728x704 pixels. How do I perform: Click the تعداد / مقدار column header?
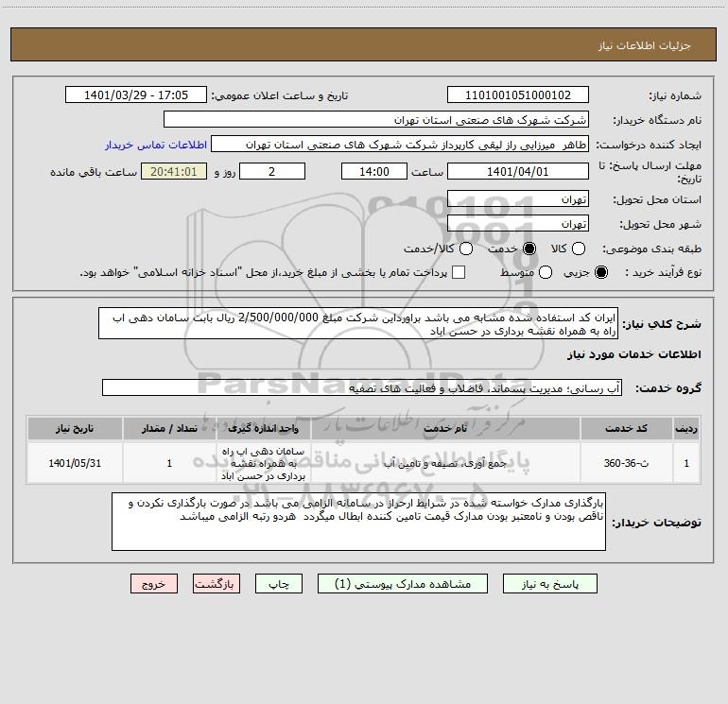tap(169, 428)
